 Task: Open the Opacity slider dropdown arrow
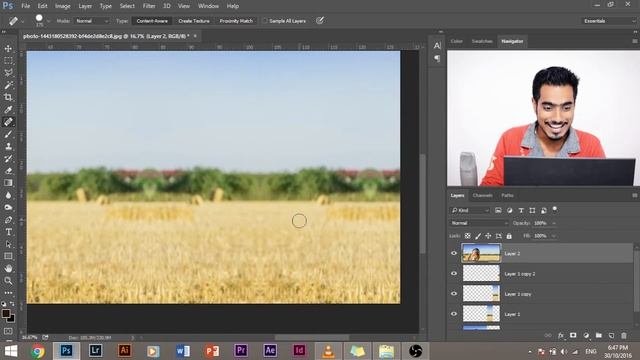(553, 223)
